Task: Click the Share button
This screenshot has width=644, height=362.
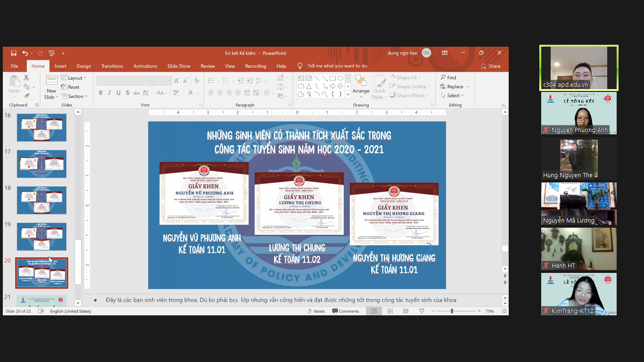Action: [x=490, y=66]
